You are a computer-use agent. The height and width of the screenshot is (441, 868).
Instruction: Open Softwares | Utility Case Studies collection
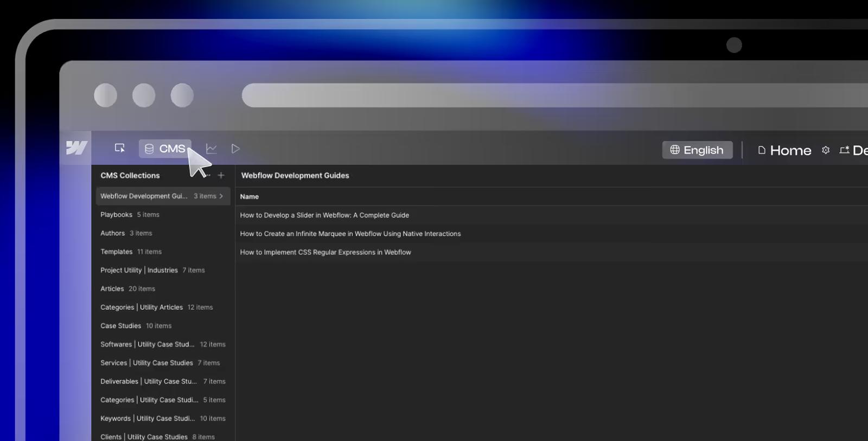(x=163, y=344)
